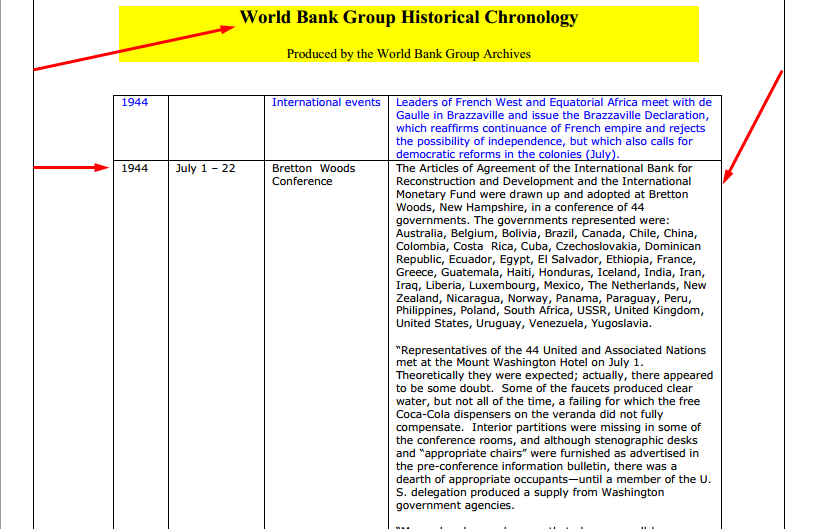Click line 'Woods, New Hampshire, in a conference of 44'
This screenshot has width=817, height=529.
520,207
